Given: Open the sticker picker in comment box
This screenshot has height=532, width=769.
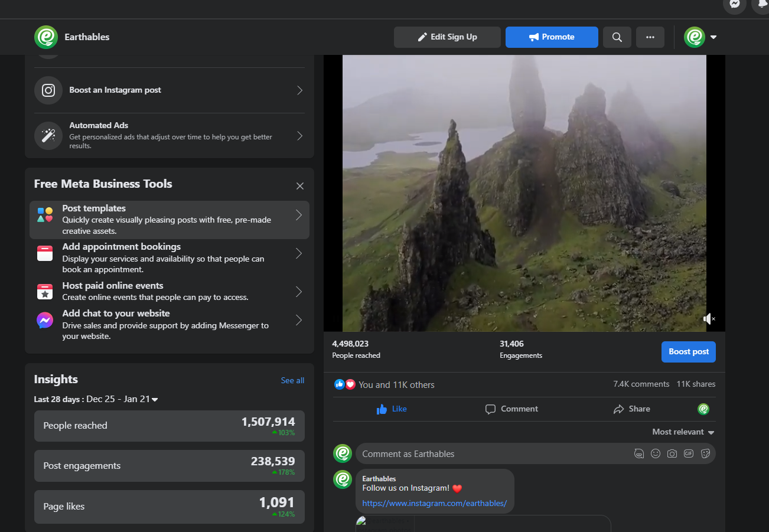Looking at the screenshot, I should (705, 454).
